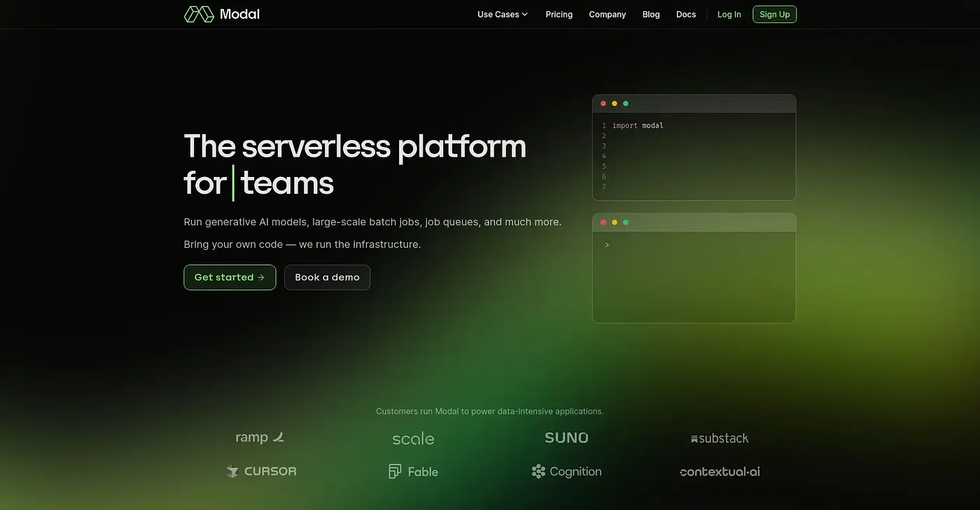980x510 pixels.
Task: Click the Fable customer logo
Action: [x=413, y=472]
